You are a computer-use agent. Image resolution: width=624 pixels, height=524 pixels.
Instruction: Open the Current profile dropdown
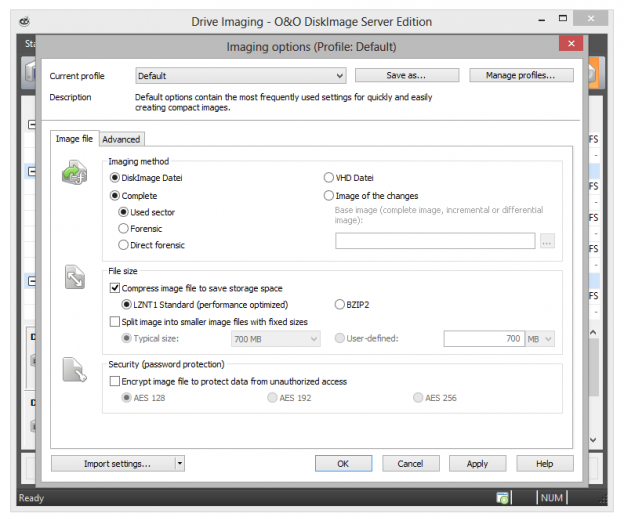[x=241, y=76]
